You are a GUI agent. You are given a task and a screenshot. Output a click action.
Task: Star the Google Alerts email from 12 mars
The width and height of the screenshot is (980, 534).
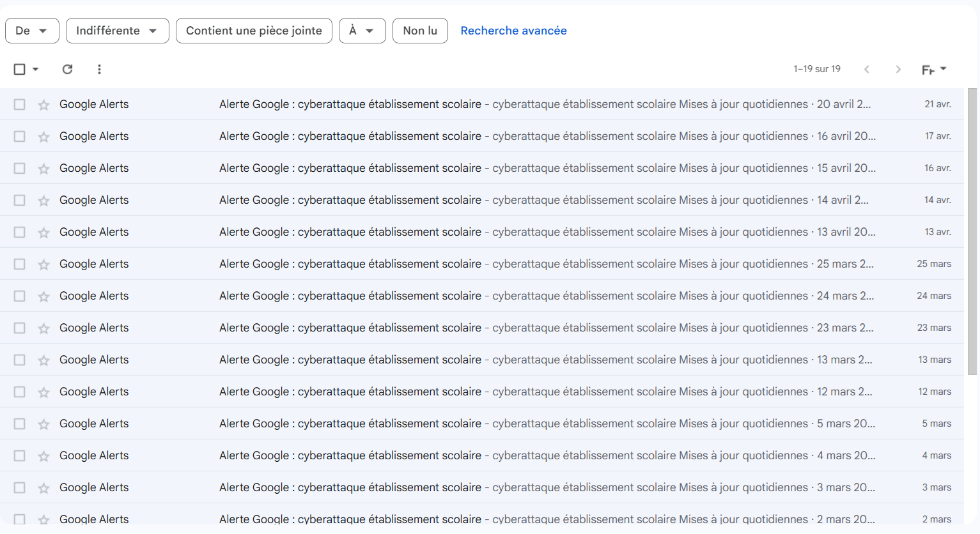(x=43, y=392)
